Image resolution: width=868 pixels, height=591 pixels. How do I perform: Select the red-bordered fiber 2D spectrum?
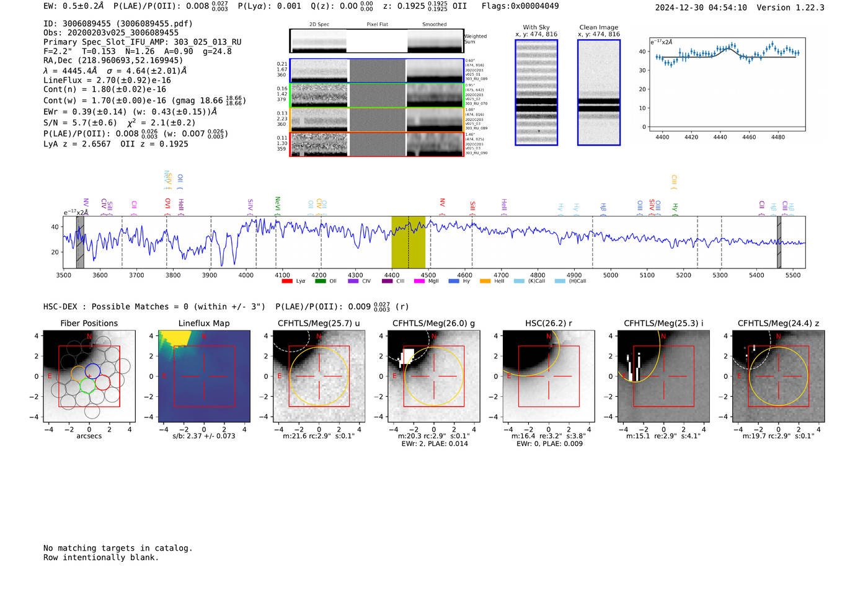pos(376,144)
